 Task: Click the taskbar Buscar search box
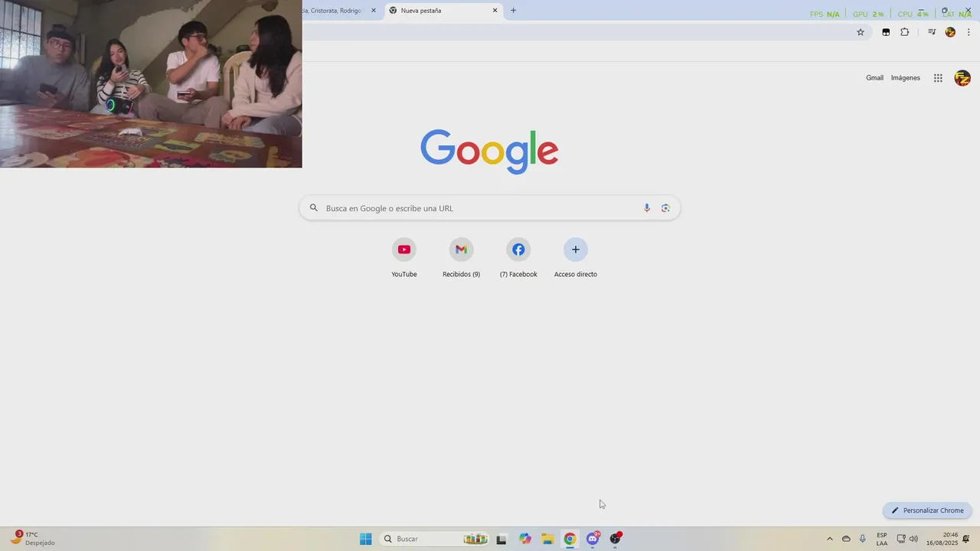click(x=436, y=539)
